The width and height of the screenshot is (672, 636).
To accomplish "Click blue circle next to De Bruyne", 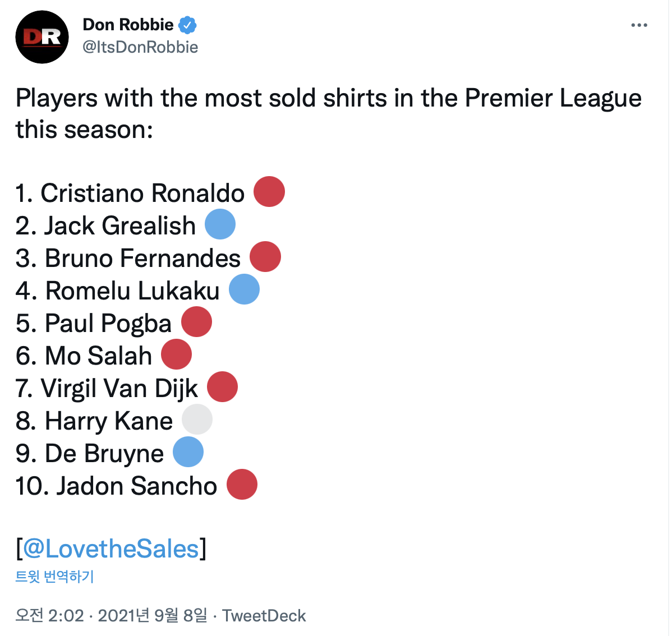I will pos(188,452).
